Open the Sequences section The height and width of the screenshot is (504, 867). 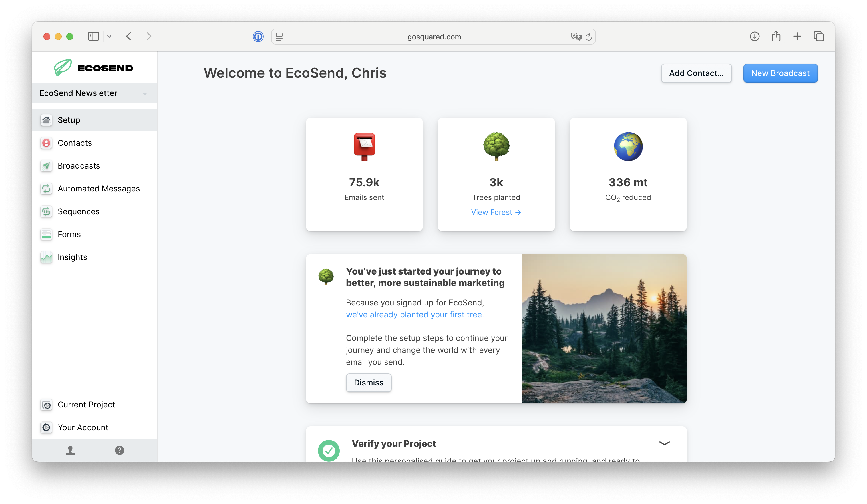point(78,211)
